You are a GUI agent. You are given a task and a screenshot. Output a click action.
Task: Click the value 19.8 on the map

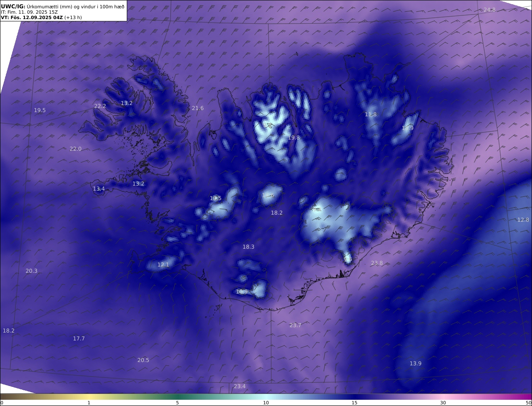tap(294, 138)
